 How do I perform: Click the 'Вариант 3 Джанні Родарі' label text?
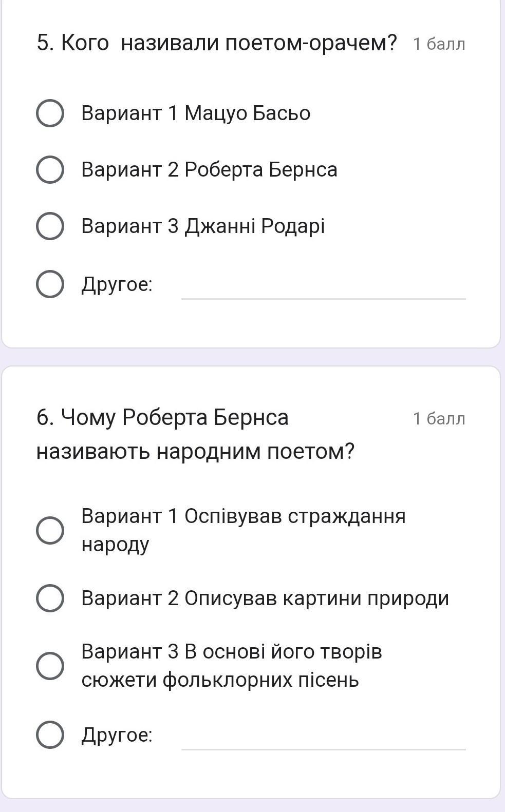click(203, 226)
